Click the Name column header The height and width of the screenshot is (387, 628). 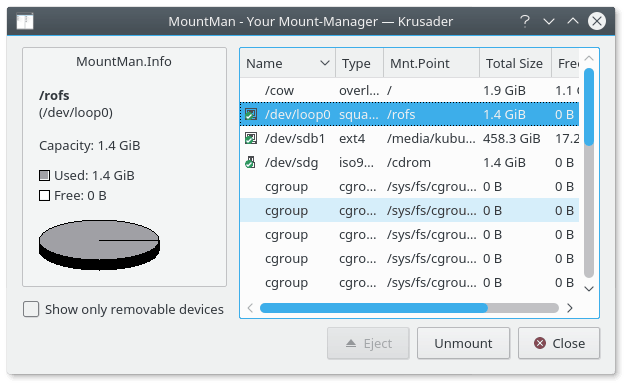tap(288, 63)
